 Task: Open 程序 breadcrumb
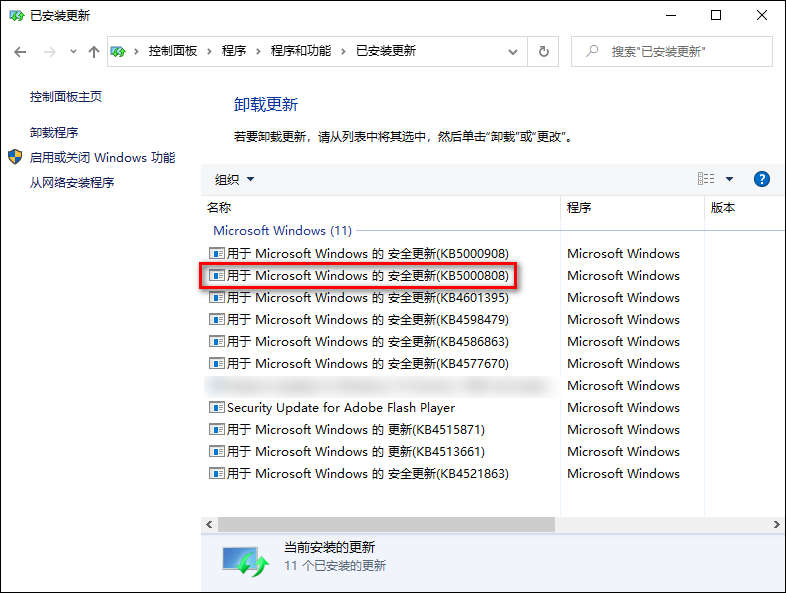[234, 51]
